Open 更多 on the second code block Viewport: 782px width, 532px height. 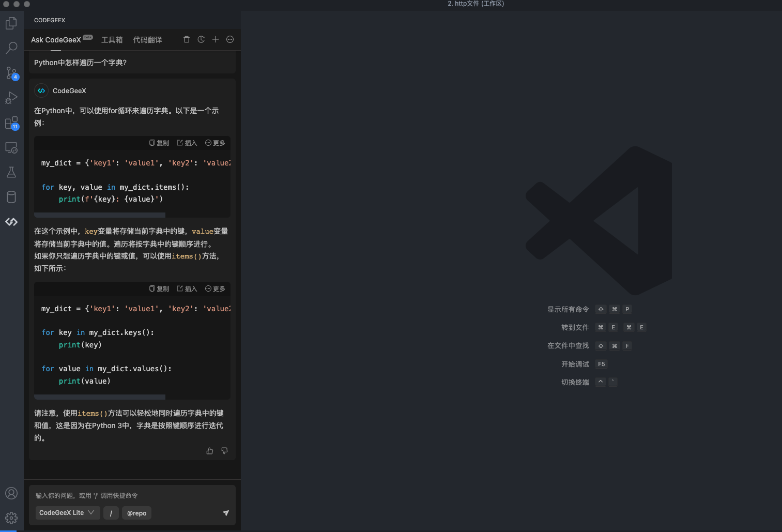[x=215, y=288]
